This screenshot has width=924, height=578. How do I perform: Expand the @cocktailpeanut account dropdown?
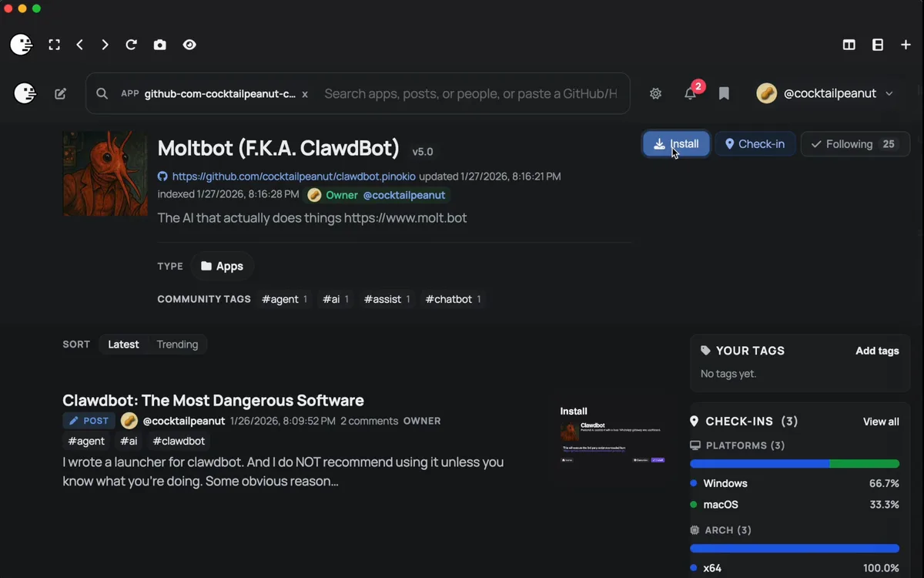(x=889, y=93)
